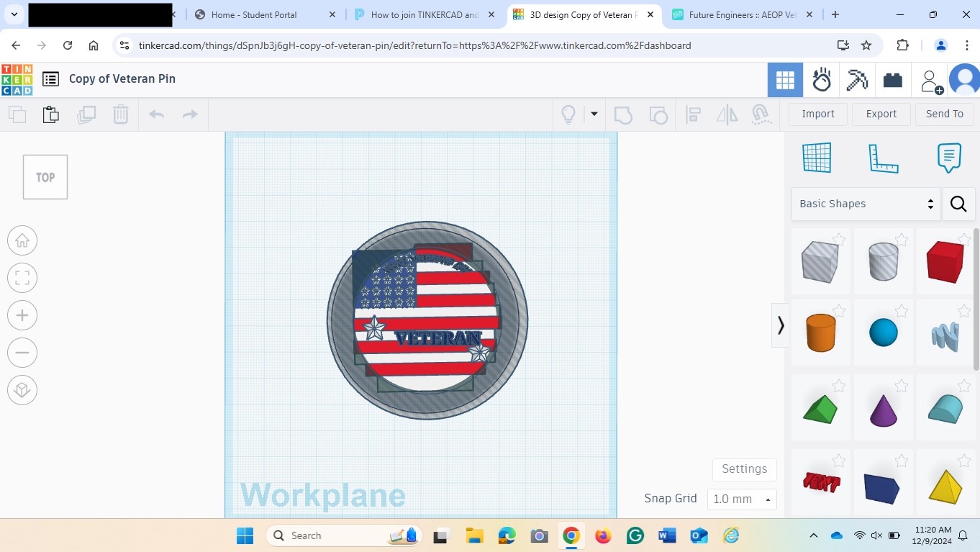Switch to 3D design grid view
This screenshot has width=980, height=552.
[785, 80]
